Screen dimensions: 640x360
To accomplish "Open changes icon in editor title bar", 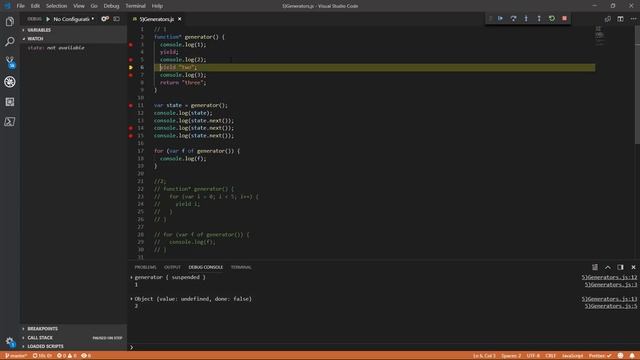I will (x=608, y=19).
